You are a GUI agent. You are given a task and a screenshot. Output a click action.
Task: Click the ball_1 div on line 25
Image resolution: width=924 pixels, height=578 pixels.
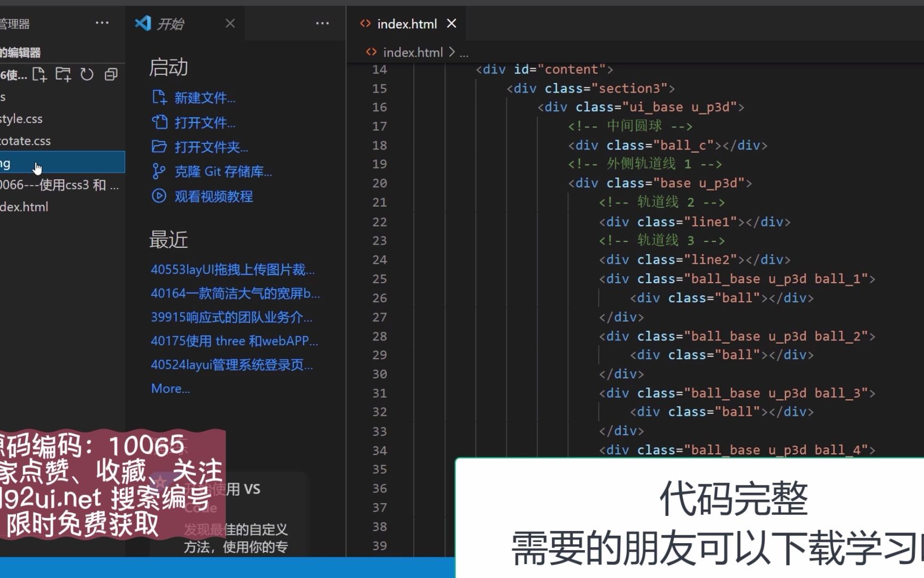[737, 279]
